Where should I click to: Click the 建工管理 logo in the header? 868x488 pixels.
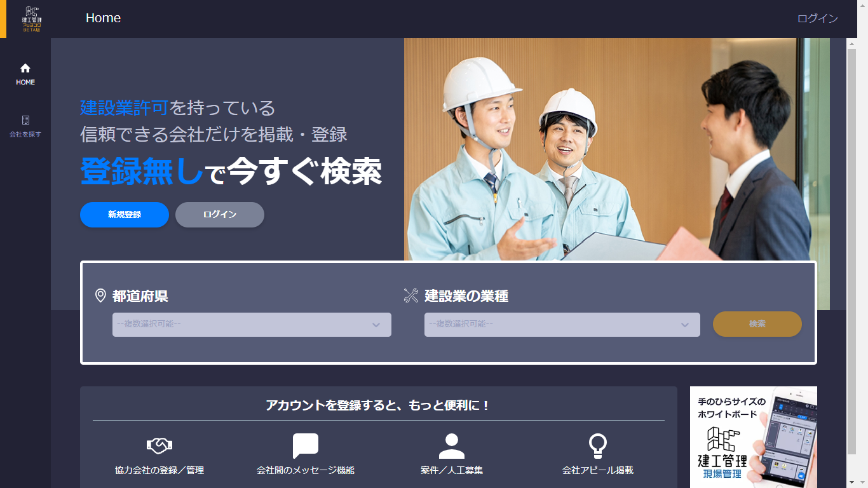click(x=31, y=19)
